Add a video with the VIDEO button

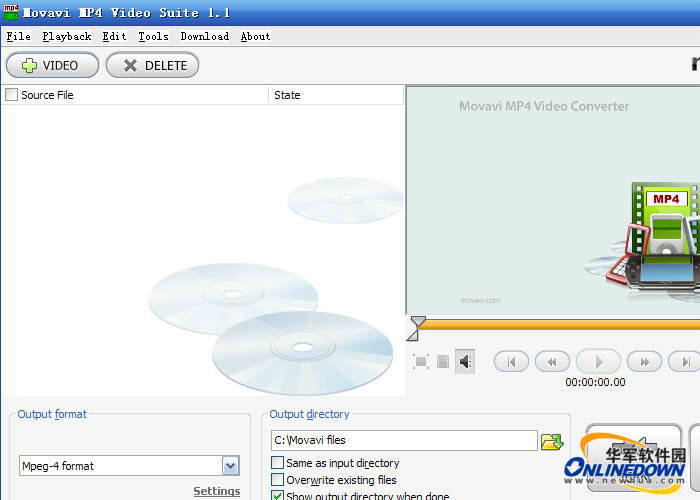click(52, 66)
